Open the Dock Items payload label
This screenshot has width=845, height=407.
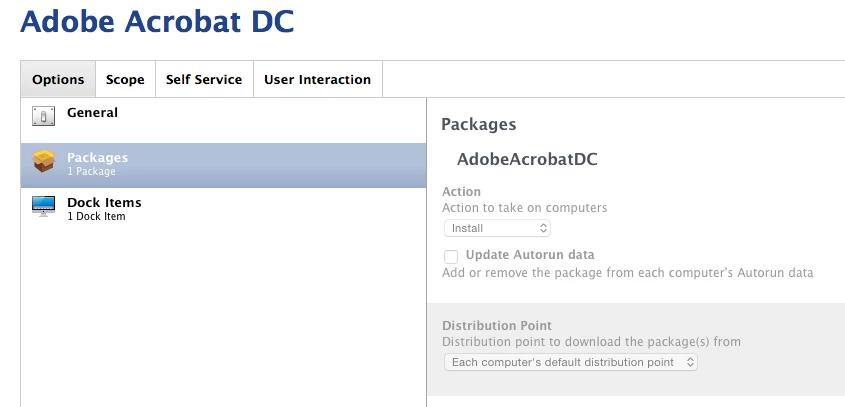click(104, 203)
